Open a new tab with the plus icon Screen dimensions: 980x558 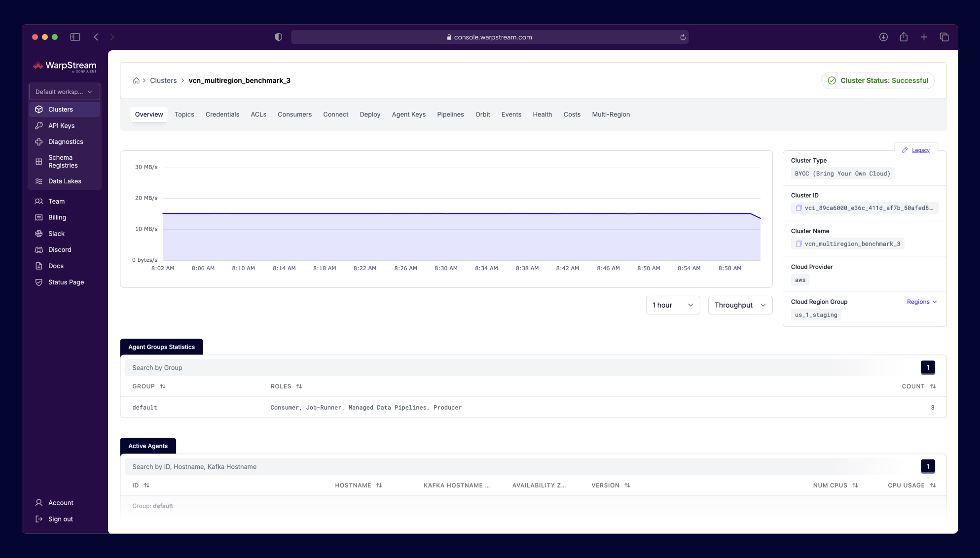coord(924,37)
